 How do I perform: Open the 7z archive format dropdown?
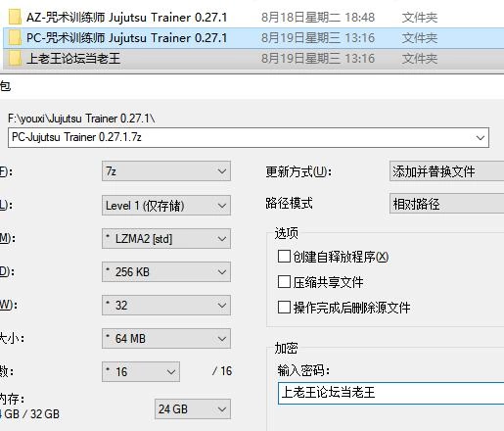pyautogui.click(x=166, y=171)
